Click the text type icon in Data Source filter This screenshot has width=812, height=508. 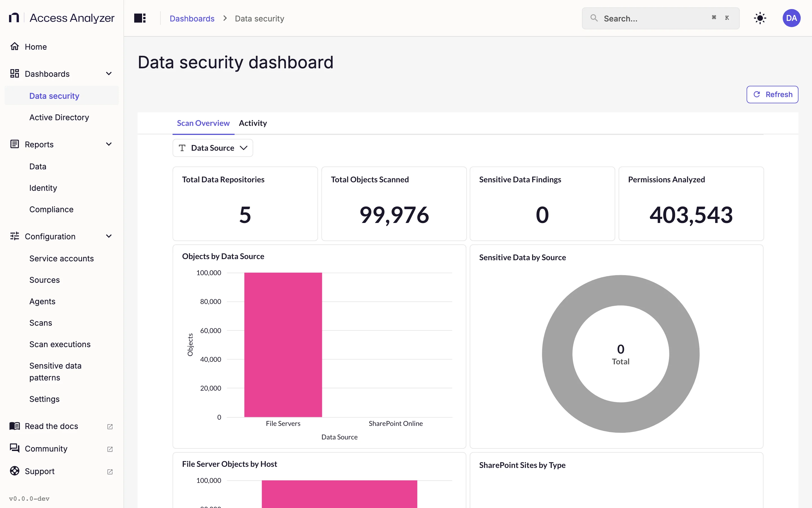(x=182, y=148)
